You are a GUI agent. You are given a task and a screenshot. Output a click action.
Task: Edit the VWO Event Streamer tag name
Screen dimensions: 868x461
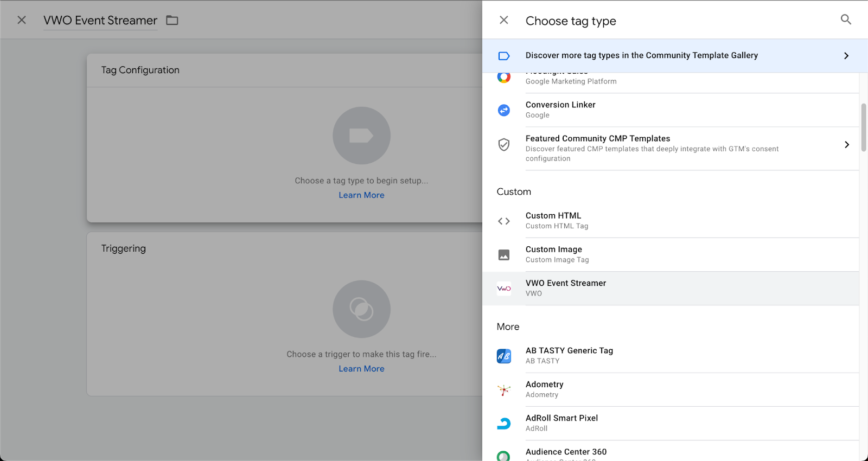click(x=100, y=21)
